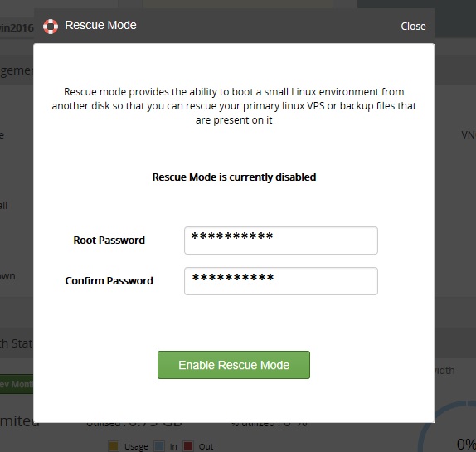Click Enable Rescue Mode button
The width and height of the screenshot is (476, 452).
(234, 365)
